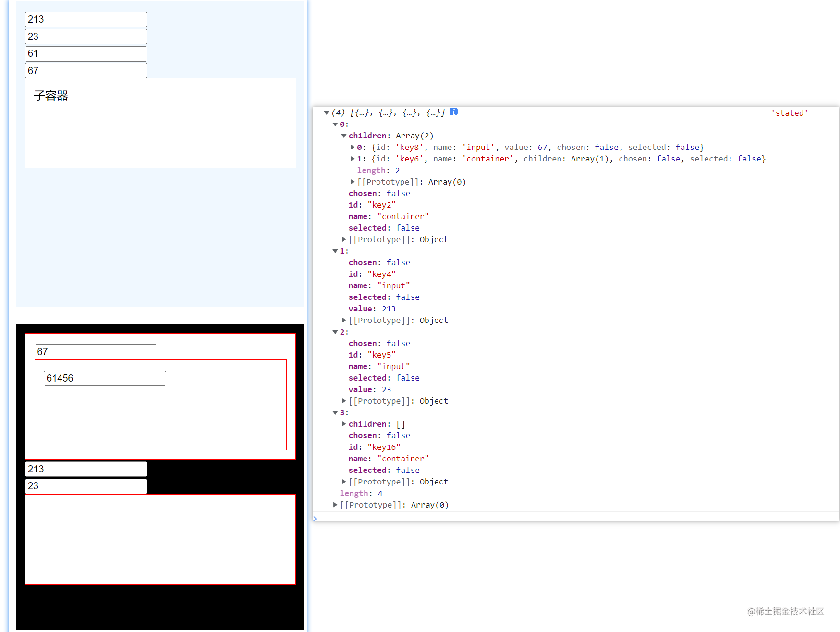The width and height of the screenshot is (840, 632).
Task: Expand the Array(0) prototype under children
Action: 353,182
